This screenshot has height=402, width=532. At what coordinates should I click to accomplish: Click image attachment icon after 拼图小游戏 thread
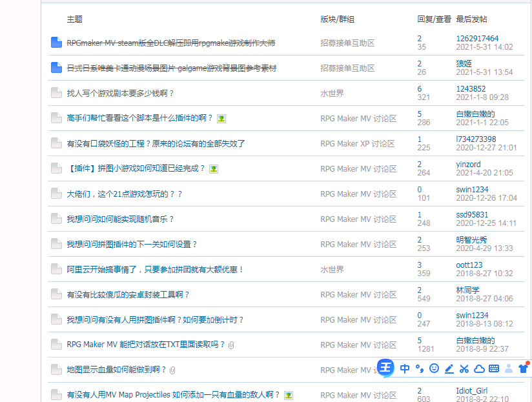click(x=214, y=169)
